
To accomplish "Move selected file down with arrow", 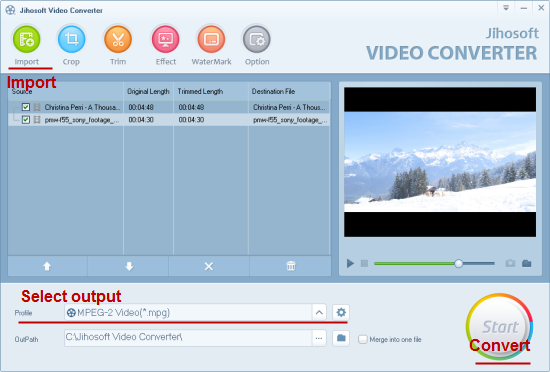I will pos(129,266).
